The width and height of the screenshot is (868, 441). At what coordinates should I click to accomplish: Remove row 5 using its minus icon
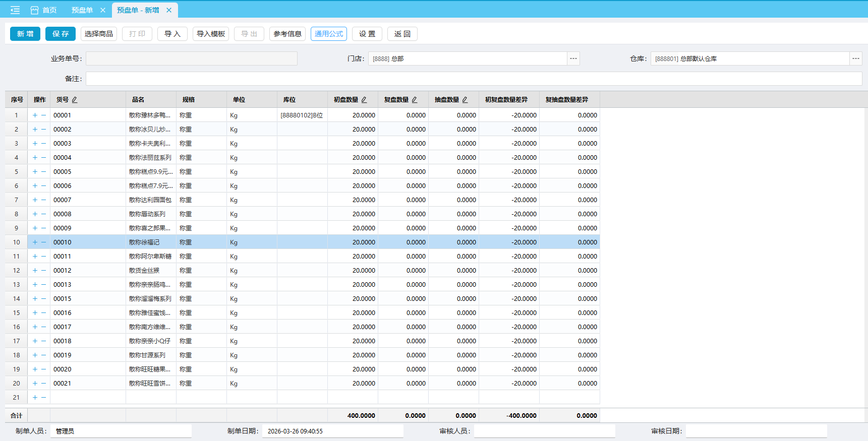coord(44,172)
